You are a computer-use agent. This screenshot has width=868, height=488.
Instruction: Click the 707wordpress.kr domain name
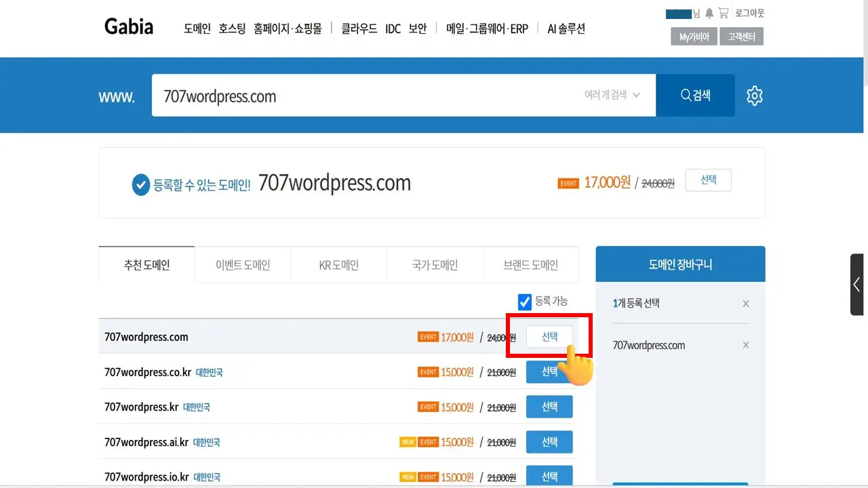(141, 407)
